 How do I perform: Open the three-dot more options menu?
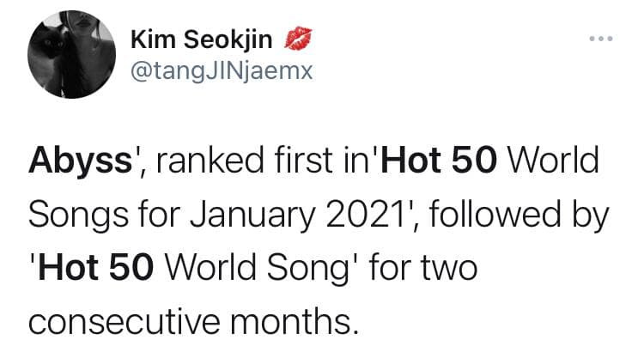coord(601,39)
